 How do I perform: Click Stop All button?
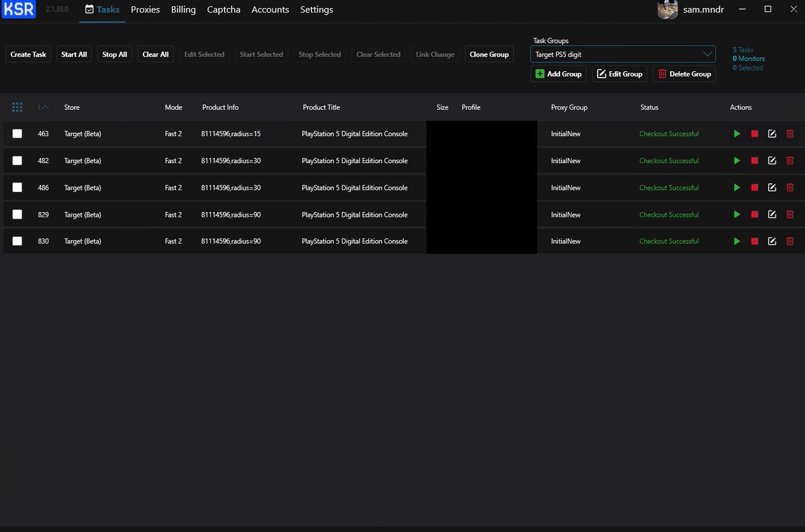click(x=115, y=54)
